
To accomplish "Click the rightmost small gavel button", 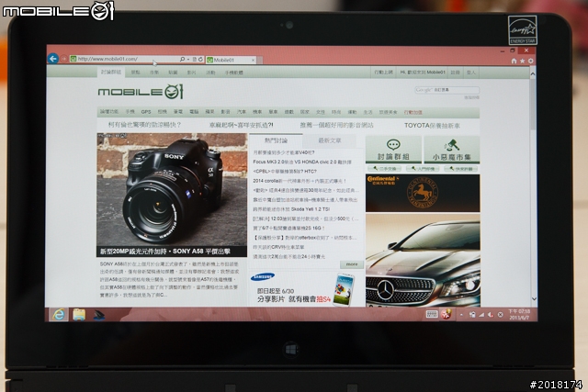I will pos(461,169).
